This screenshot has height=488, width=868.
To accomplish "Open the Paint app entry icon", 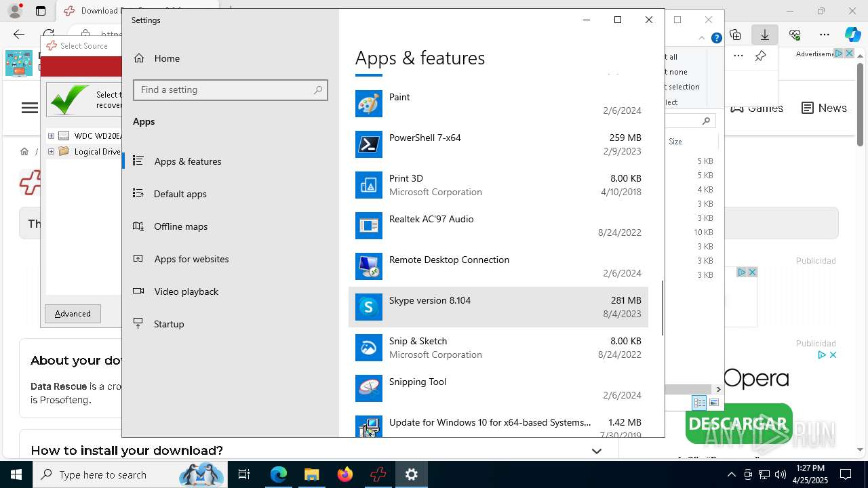I will (369, 104).
